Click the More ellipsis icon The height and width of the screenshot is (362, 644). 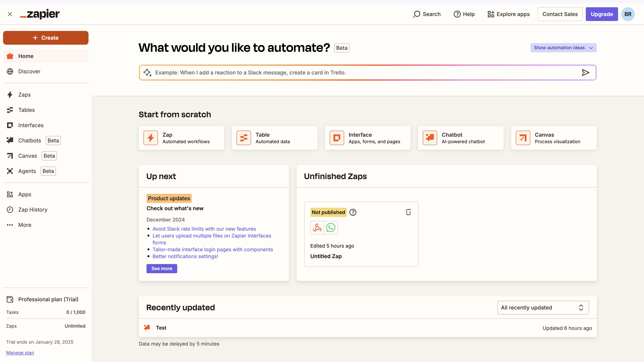tap(10, 225)
